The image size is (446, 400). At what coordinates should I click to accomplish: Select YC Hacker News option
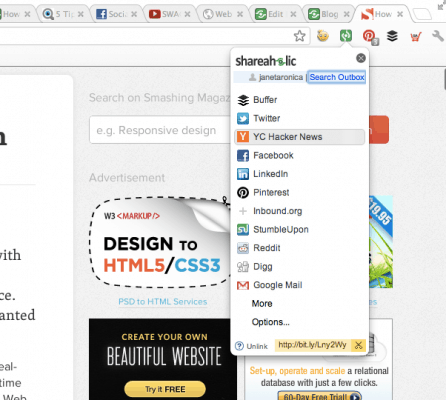point(300,137)
